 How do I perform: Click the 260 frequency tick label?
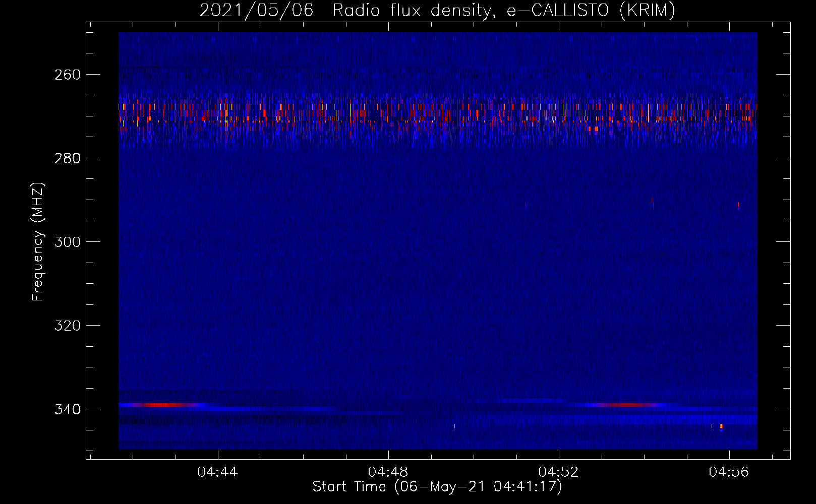[x=68, y=75]
